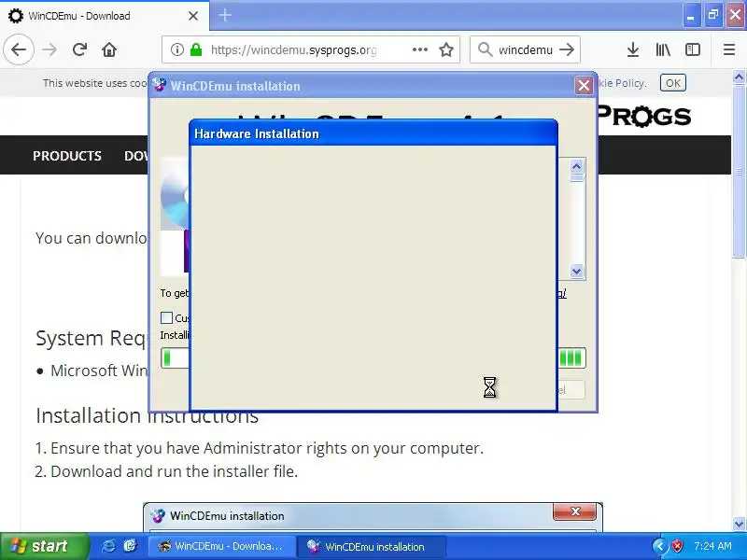The image size is (747, 560).
Task: Click the second quick launch icon
Action: point(130,546)
